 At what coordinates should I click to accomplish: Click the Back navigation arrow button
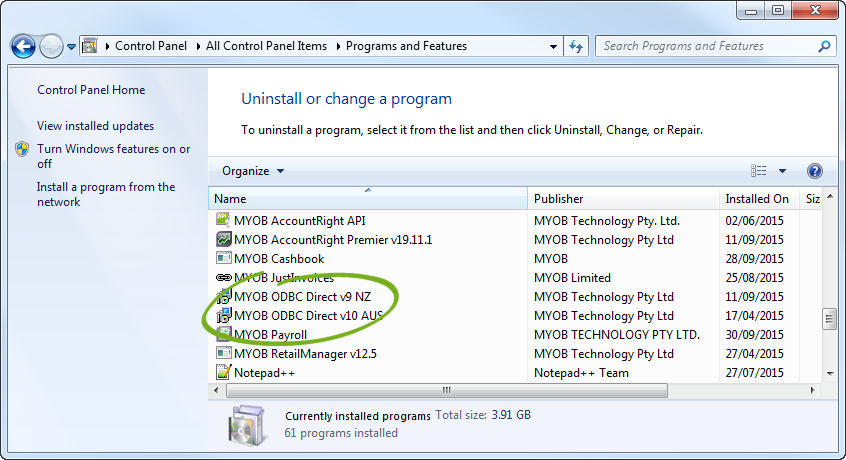23,46
